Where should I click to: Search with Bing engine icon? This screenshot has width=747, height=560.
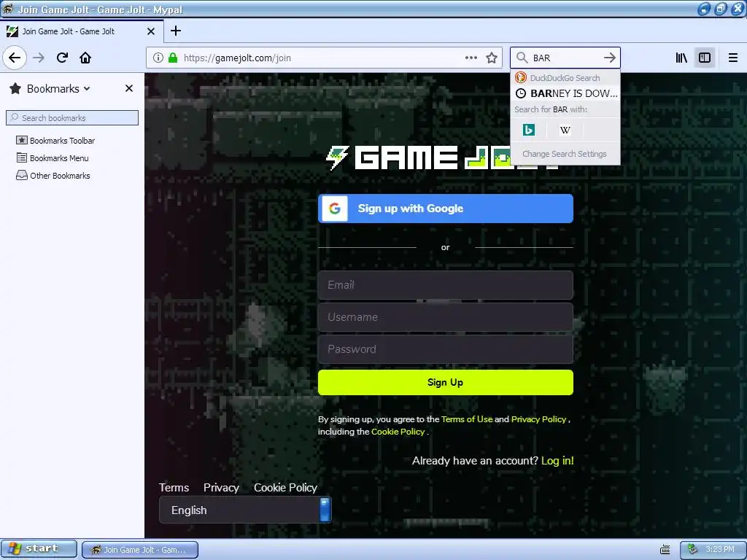529,130
